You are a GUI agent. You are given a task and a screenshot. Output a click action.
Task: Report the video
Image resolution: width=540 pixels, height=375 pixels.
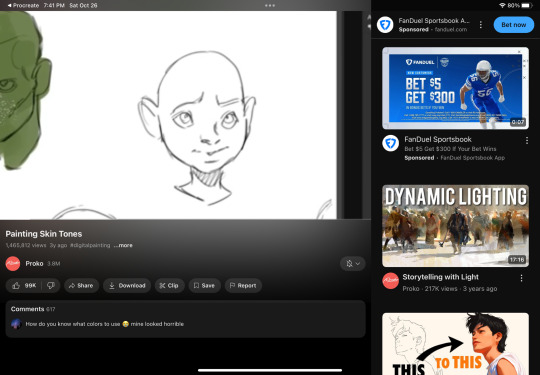243,285
